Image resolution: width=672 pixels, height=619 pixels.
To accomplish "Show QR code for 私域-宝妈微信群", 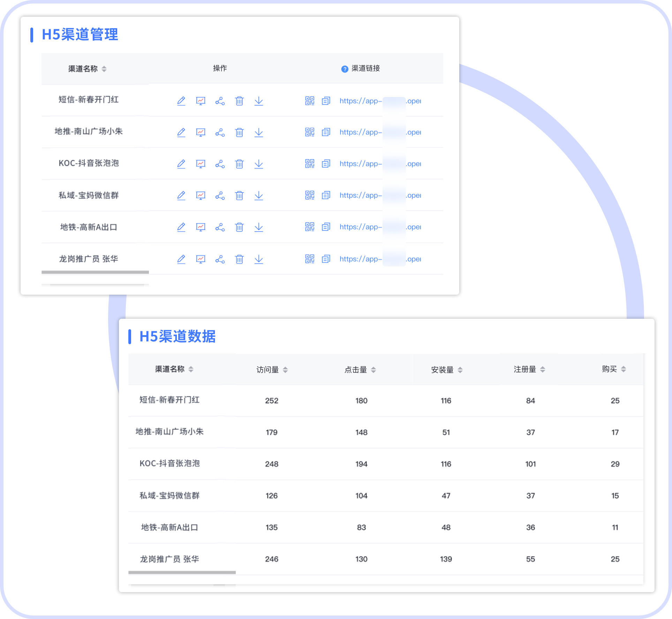I will coord(310,195).
